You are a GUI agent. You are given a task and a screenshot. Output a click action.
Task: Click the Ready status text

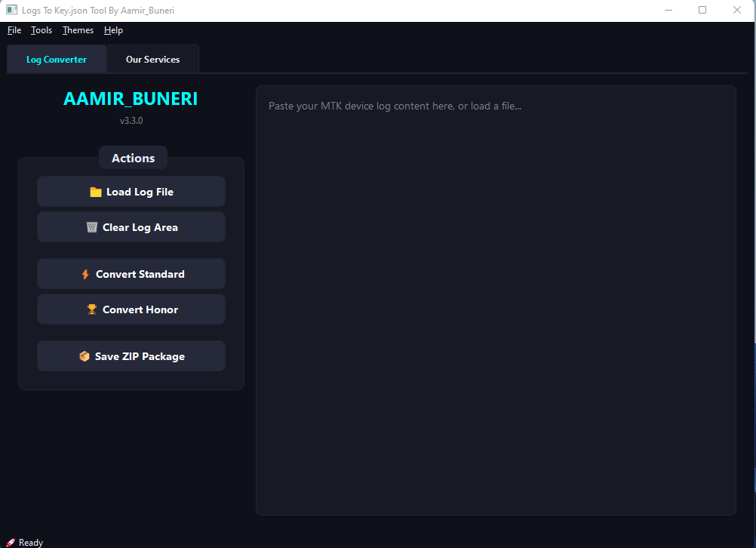[x=31, y=542]
